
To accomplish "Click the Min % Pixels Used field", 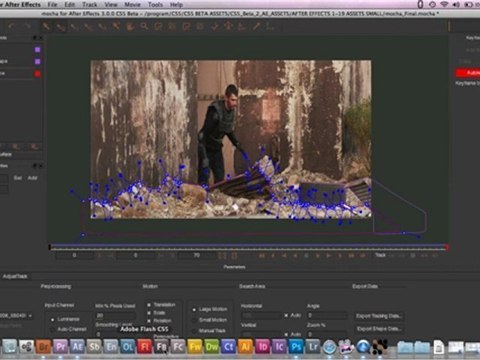I will 115,315.
